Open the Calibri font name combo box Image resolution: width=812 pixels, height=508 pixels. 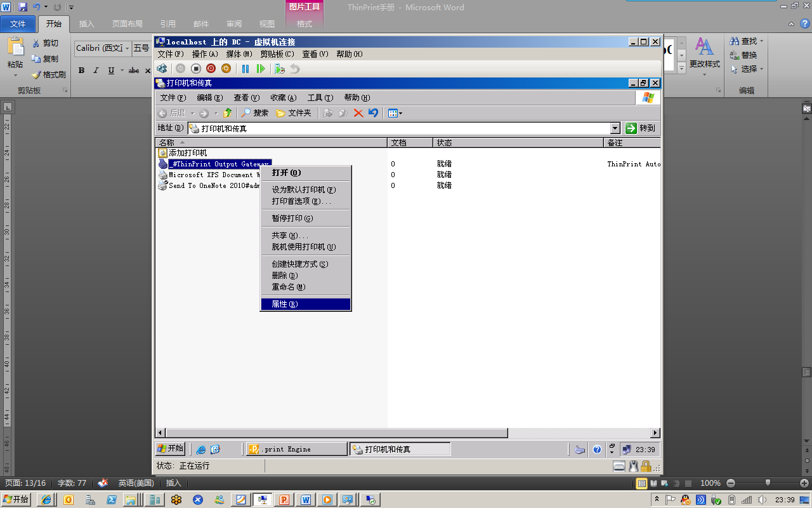tap(103, 48)
